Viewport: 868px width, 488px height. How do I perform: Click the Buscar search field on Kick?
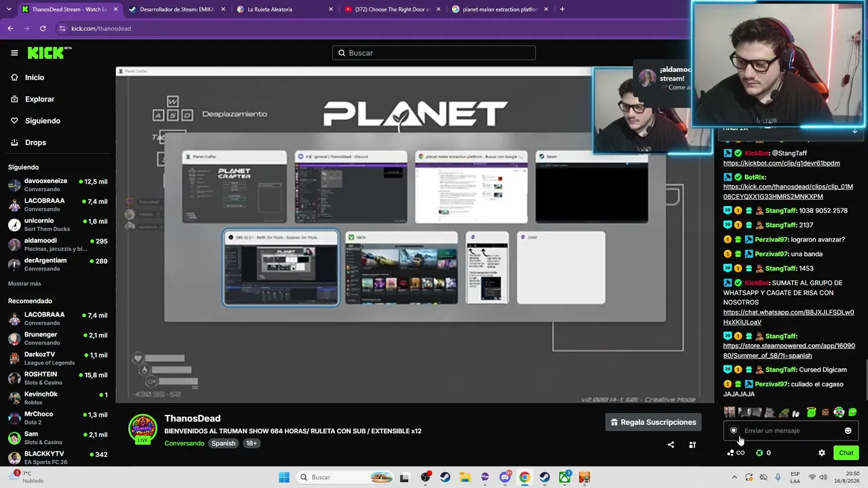tap(434, 53)
